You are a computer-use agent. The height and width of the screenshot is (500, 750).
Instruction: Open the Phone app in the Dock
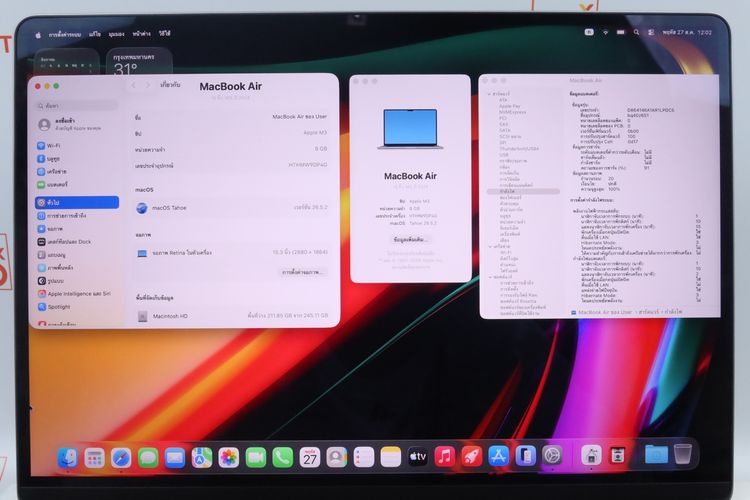(x=283, y=457)
